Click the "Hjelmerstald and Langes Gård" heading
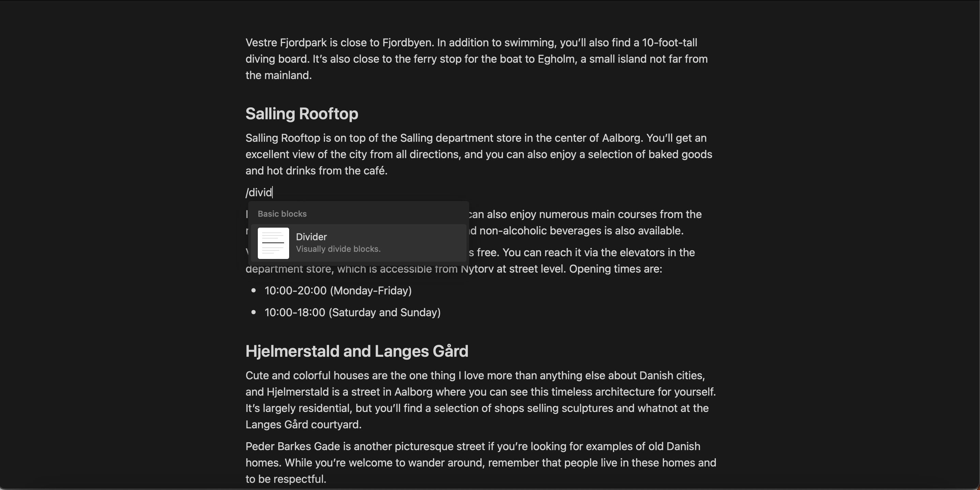This screenshot has width=980, height=490. tap(356, 351)
